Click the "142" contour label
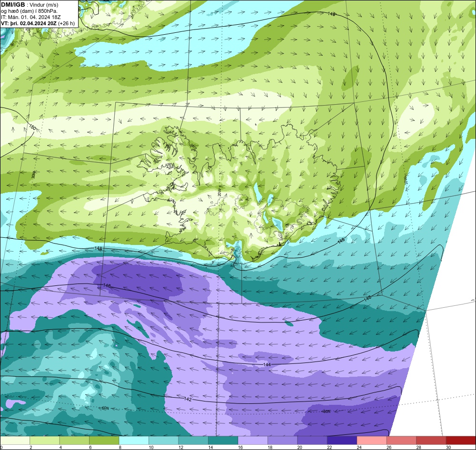This screenshot has width=476, height=450. 188,399
